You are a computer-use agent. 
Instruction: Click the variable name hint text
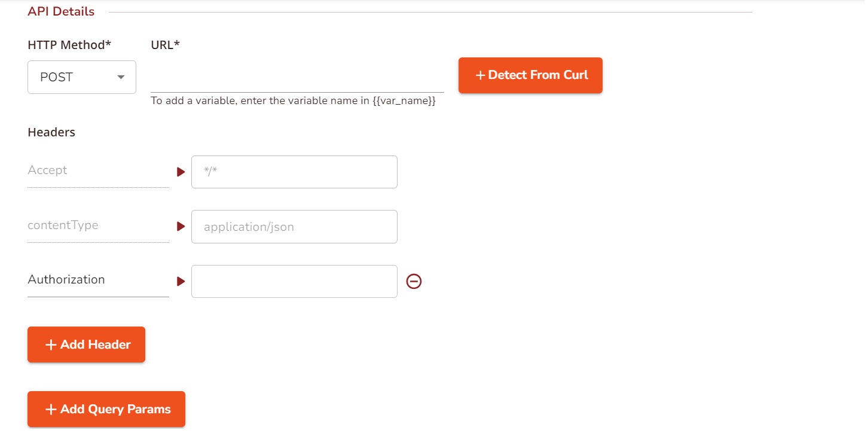tap(293, 100)
